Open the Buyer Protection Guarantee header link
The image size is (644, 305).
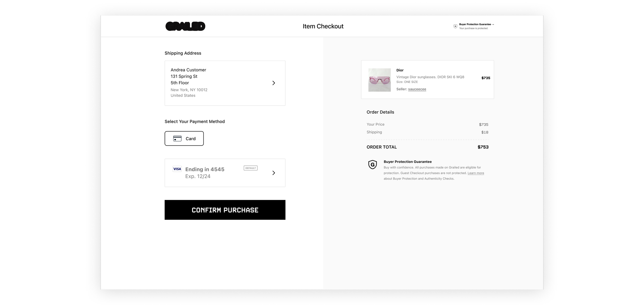pos(476,24)
